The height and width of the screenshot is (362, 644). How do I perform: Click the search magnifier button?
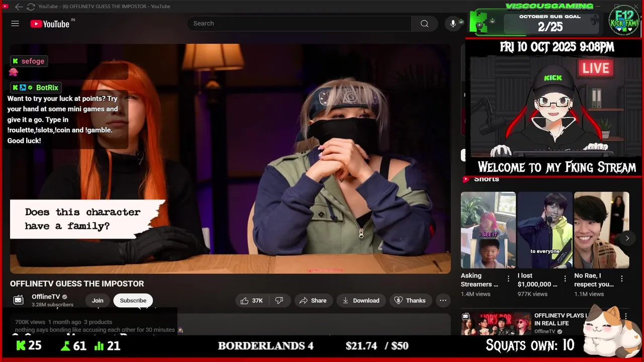pos(425,24)
